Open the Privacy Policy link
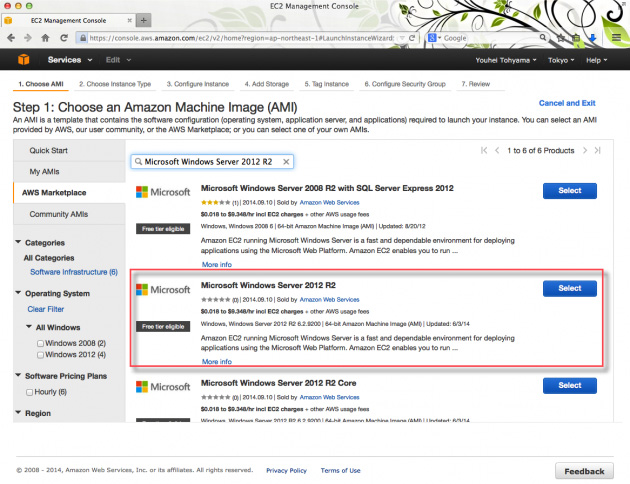 [286, 470]
